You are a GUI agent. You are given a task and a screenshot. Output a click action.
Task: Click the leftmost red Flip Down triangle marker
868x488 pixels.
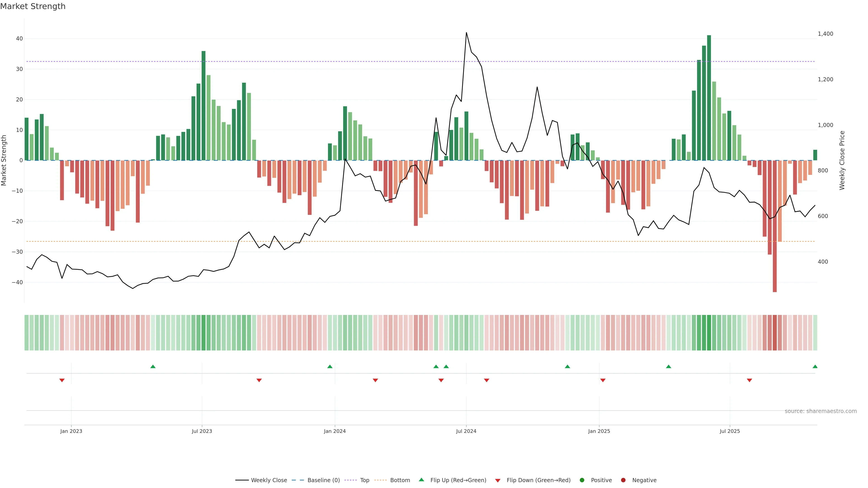[62, 380]
